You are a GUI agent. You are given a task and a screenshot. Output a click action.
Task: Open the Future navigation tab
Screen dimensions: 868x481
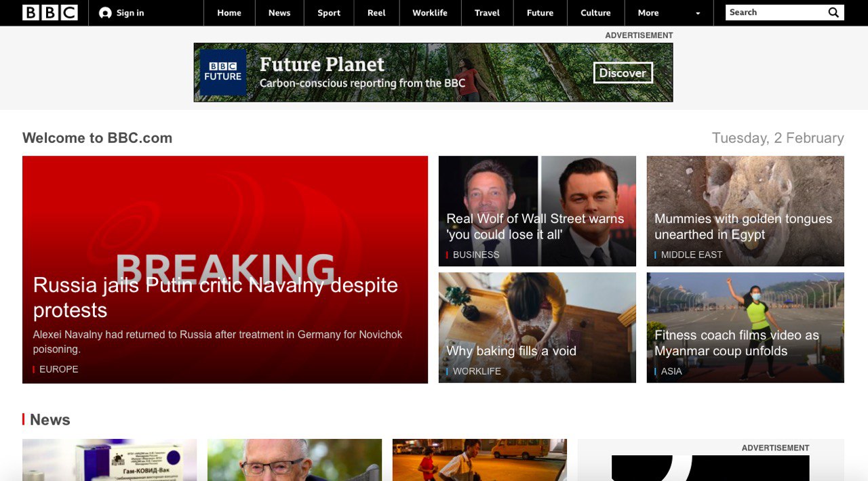click(x=540, y=13)
